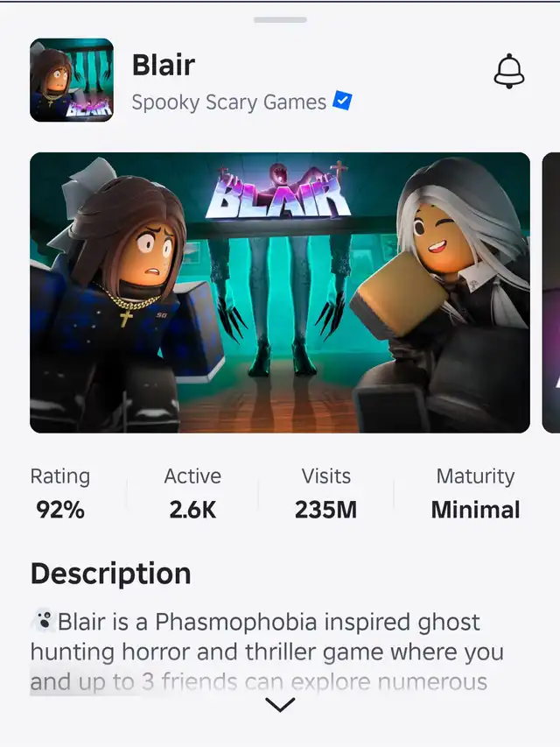The image size is (560, 747).
Task: Tap the ghost emoji in the description
Action: pos(44,621)
